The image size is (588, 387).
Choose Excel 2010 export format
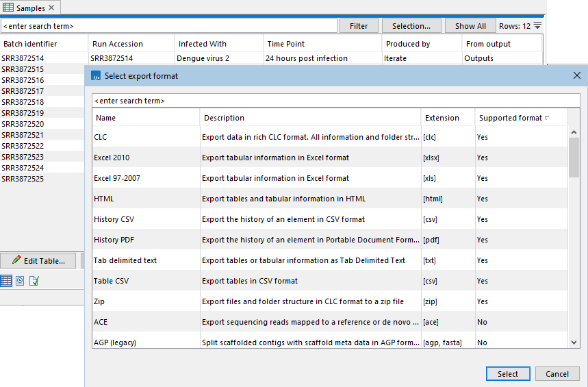pos(112,158)
